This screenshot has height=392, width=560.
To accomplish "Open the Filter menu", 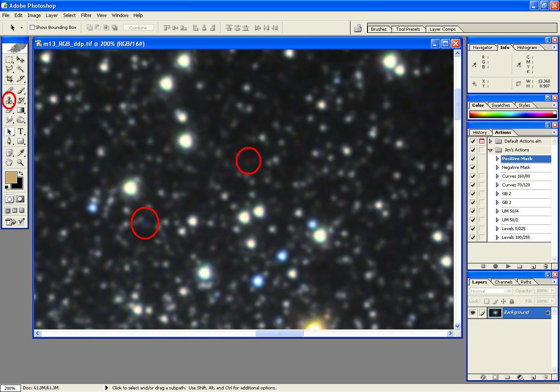I will tap(86, 15).
